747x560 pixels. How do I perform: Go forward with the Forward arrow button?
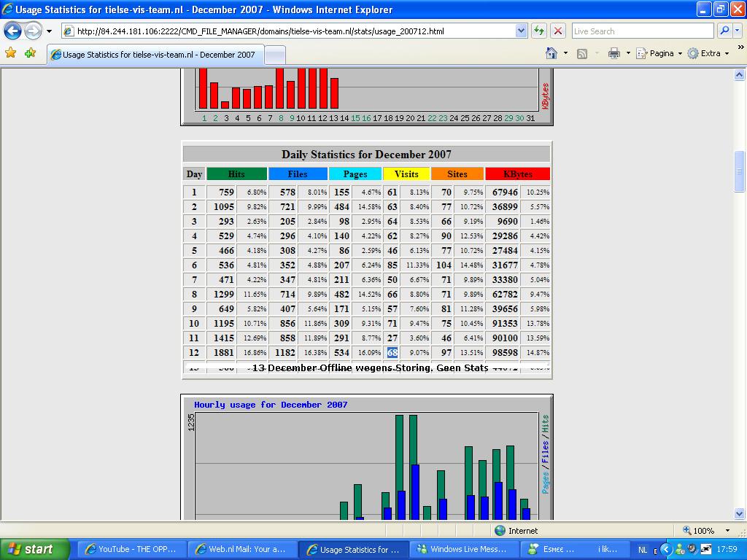pos(33,31)
